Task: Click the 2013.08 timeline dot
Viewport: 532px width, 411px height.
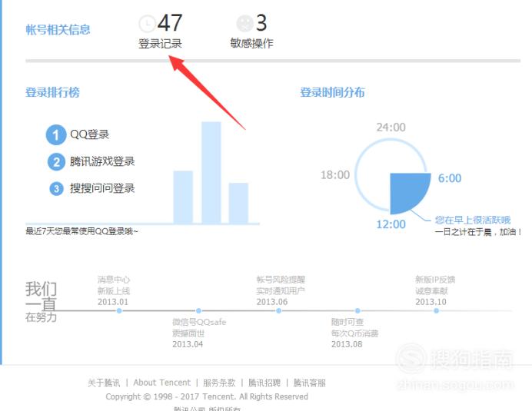Action: 357,310
